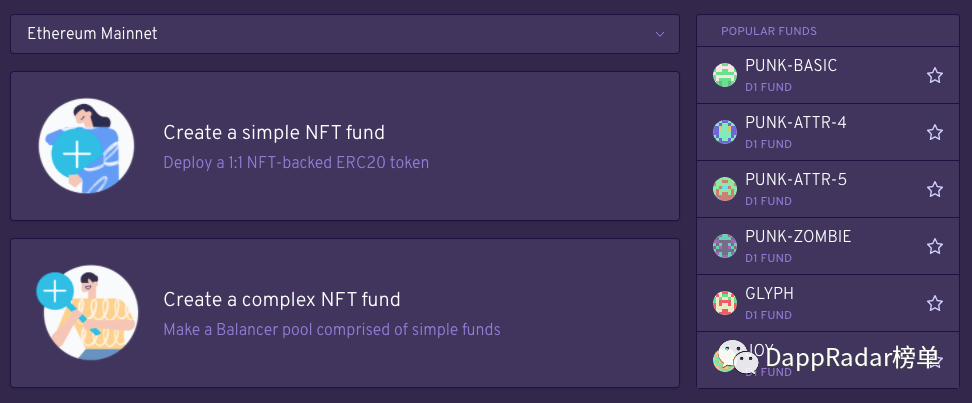972x403 pixels.
Task: Click the GLYPH fund avatar icon
Action: (724, 303)
